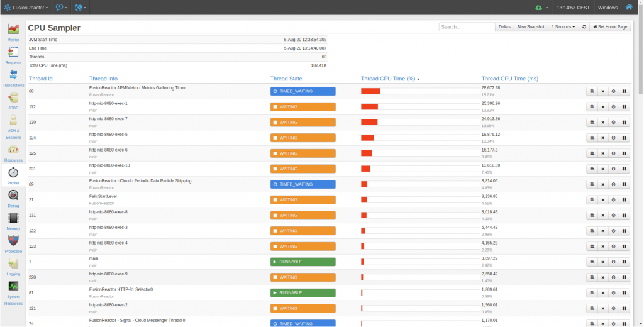Kill the FelixStartLevel thread 21
The width and height of the screenshot is (644, 327).
(603, 199)
